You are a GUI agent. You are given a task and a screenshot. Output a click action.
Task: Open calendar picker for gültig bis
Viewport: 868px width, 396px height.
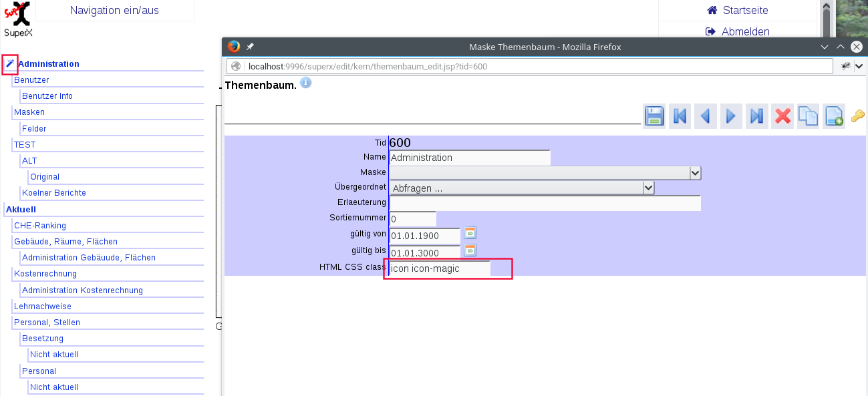[x=470, y=250]
